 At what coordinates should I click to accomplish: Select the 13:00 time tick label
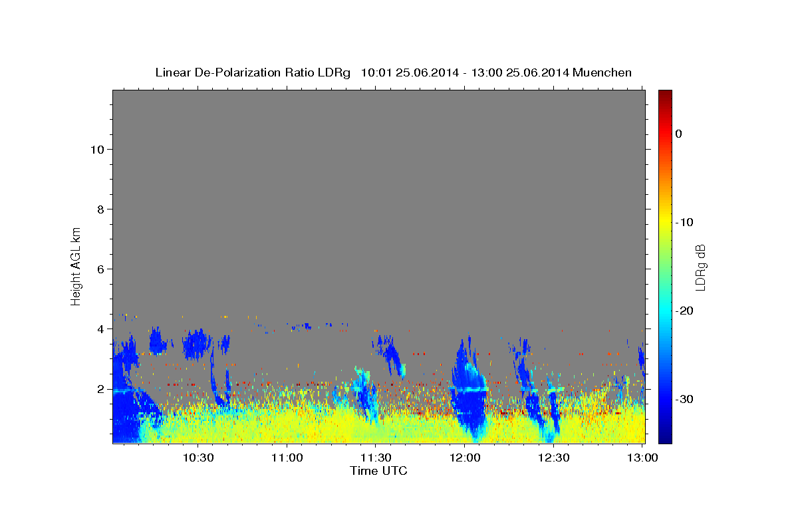642,458
